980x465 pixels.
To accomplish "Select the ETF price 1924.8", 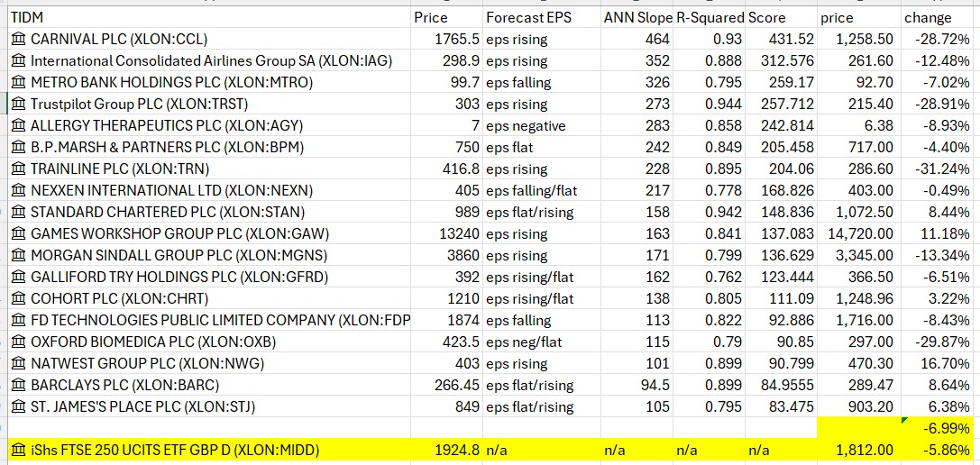I will 447,450.
